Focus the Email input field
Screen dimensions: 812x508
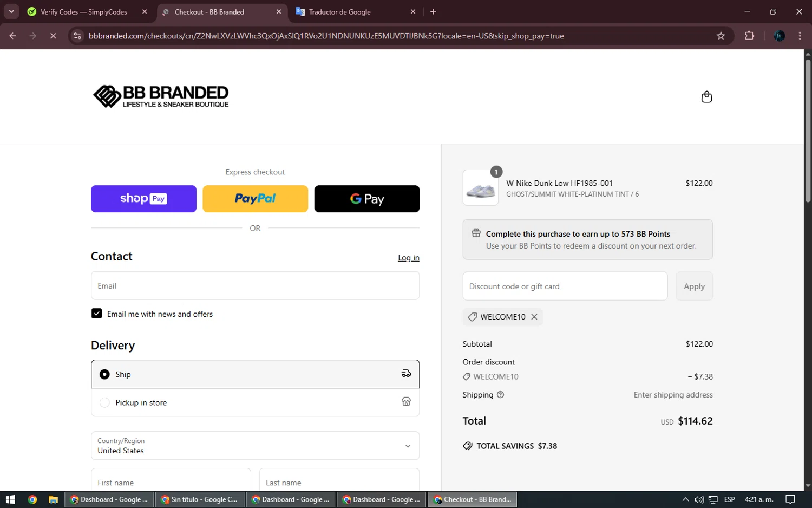coord(255,286)
